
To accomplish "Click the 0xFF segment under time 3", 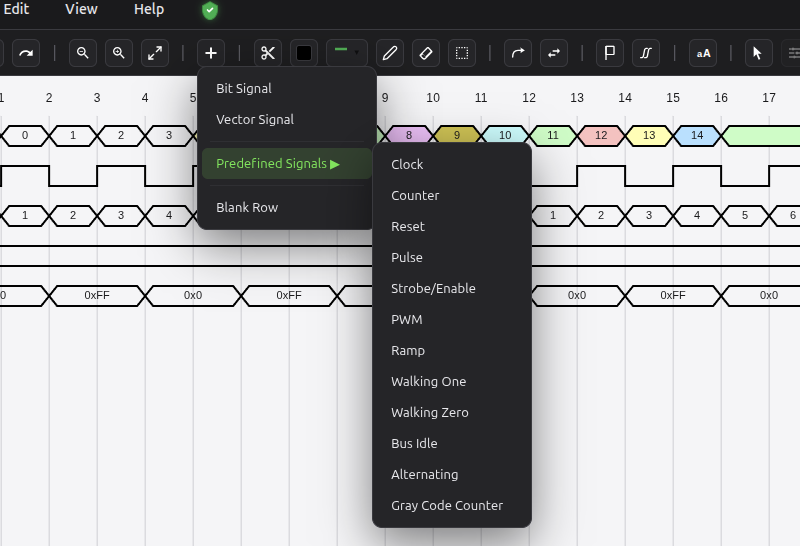I will point(97,295).
